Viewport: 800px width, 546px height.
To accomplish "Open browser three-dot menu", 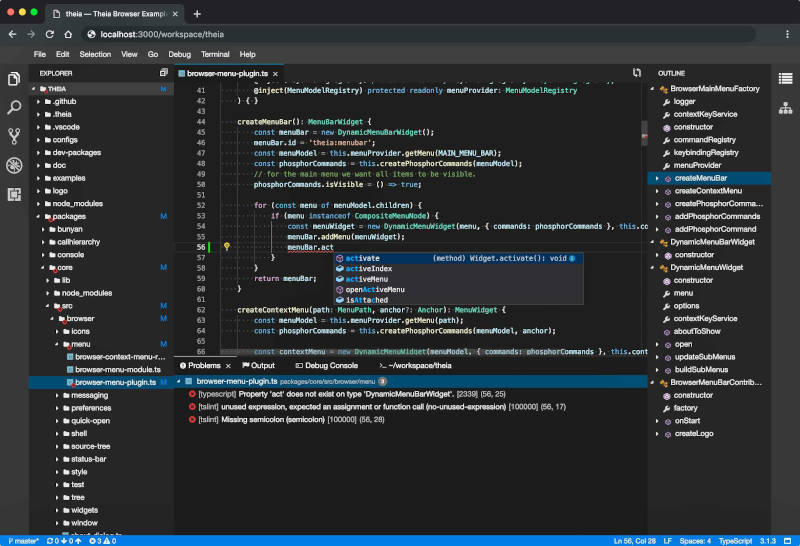I will tap(787, 34).
